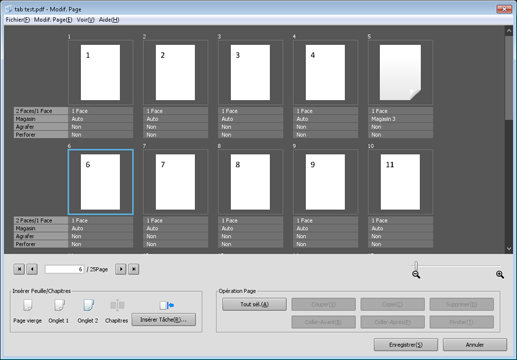Viewport: 517px width, 360px height.
Task: Select the Onglet 2 tab sheet icon
Action: click(88, 305)
